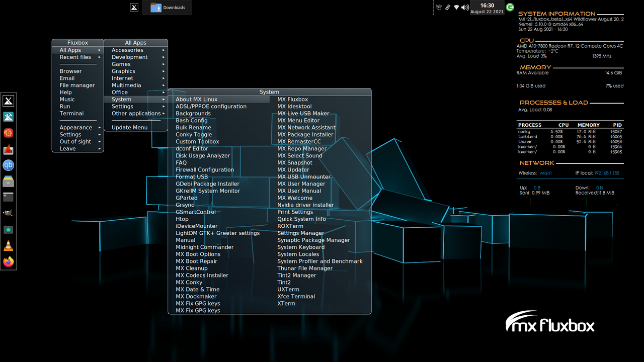Expand the Development category

136,57
